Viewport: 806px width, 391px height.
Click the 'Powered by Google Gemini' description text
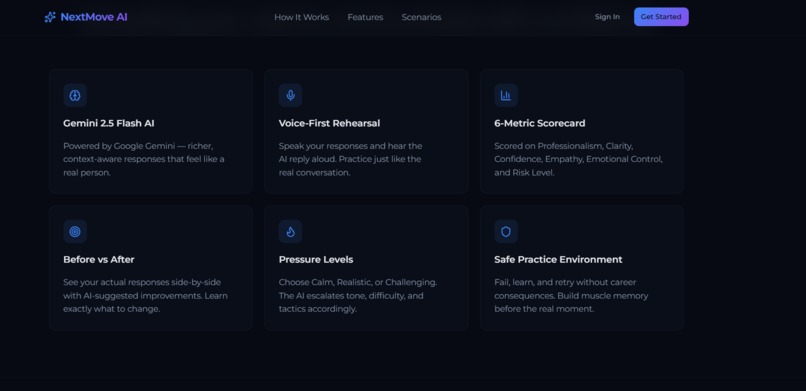[x=144, y=159]
